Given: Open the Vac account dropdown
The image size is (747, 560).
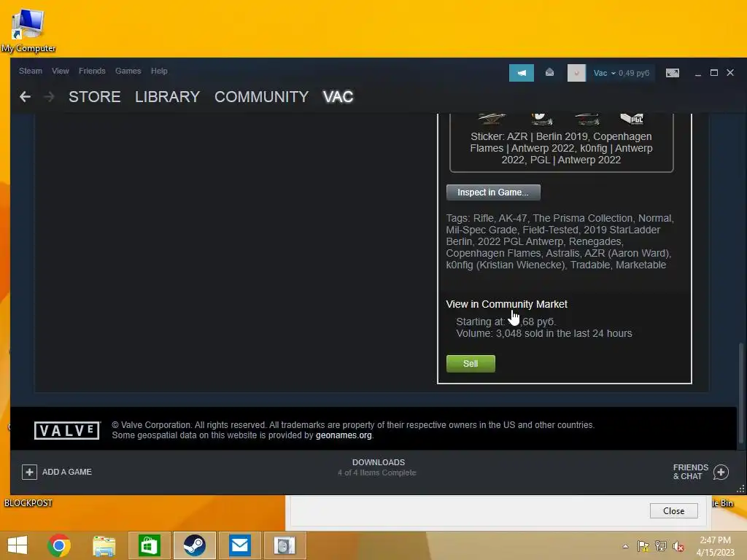Looking at the screenshot, I should (603, 73).
